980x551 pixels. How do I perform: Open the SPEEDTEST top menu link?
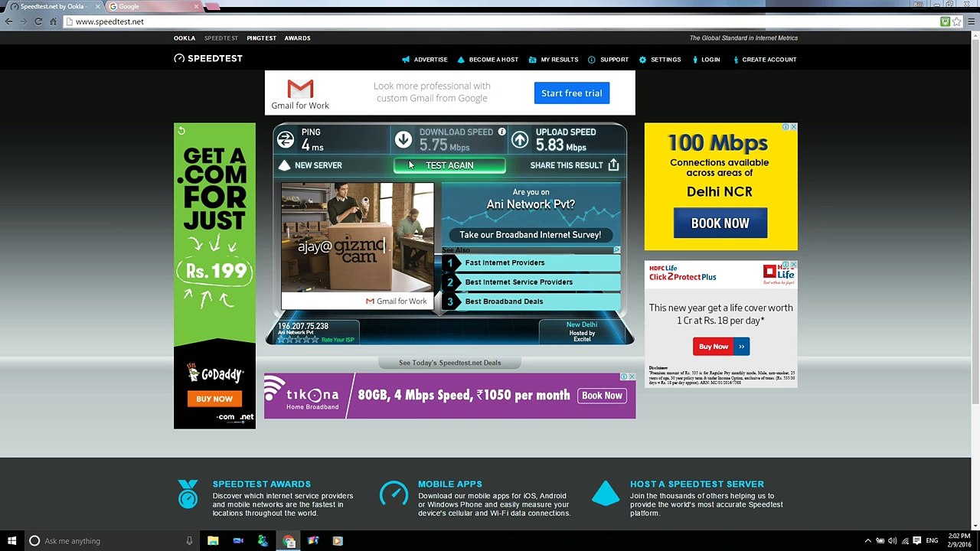coord(221,38)
